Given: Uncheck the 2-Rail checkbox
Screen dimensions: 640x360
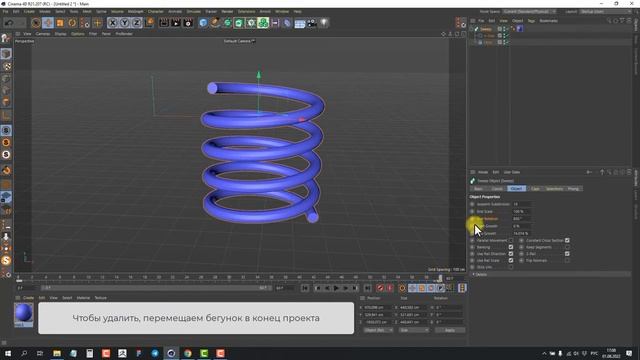Looking at the screenshot, I should 567,253.
